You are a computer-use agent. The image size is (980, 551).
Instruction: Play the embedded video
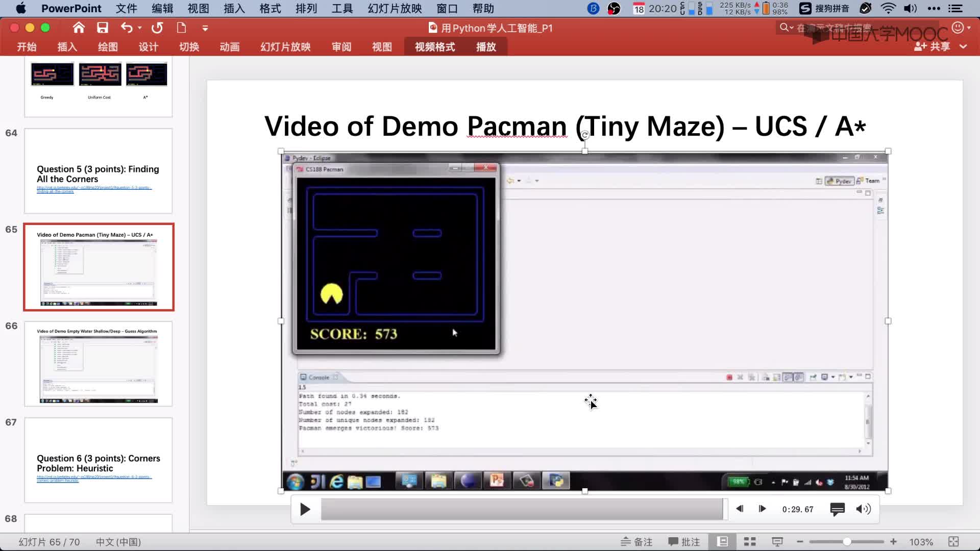pos(305,509)
